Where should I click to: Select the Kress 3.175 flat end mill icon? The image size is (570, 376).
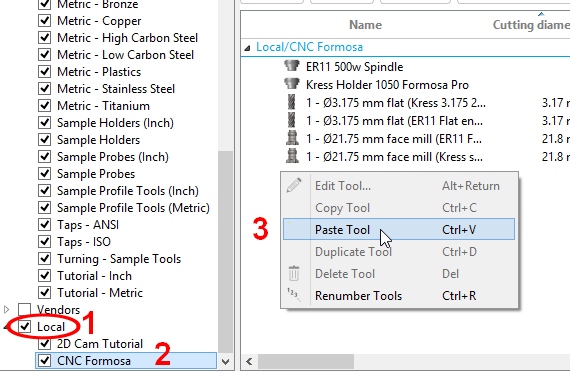point(292,102)
